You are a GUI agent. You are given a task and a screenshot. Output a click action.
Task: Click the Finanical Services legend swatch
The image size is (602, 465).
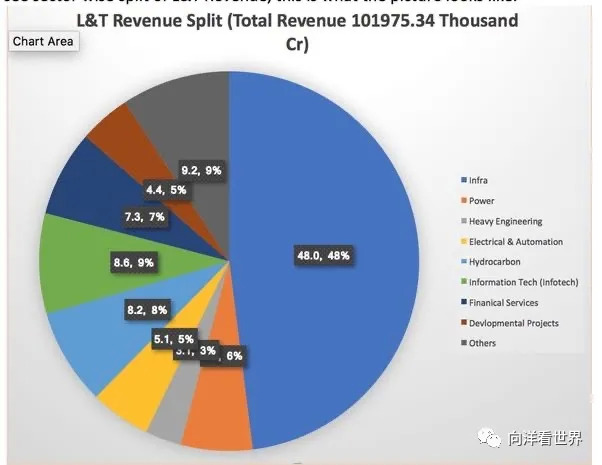coord(463,302)
